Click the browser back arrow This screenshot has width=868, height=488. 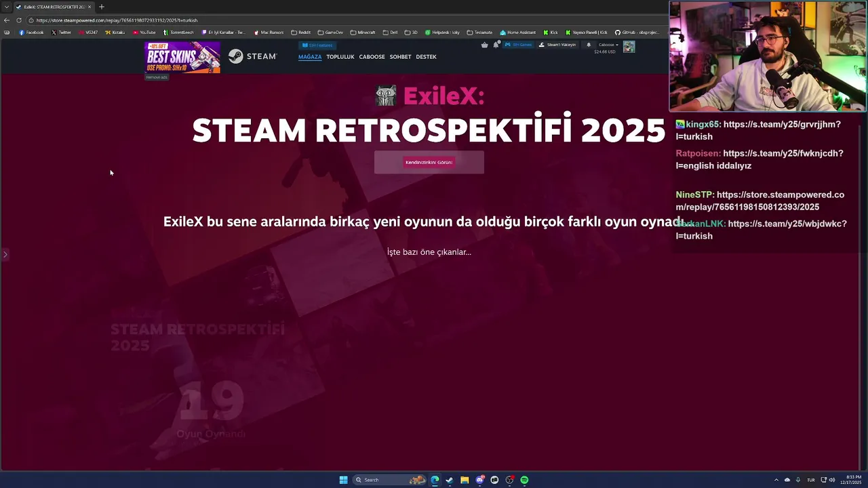7,20
